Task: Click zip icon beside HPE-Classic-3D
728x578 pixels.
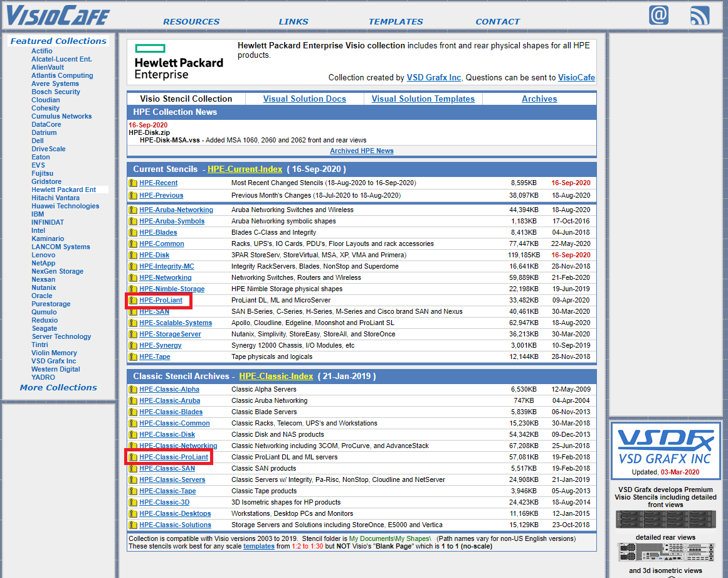Action: coord(133,502)
